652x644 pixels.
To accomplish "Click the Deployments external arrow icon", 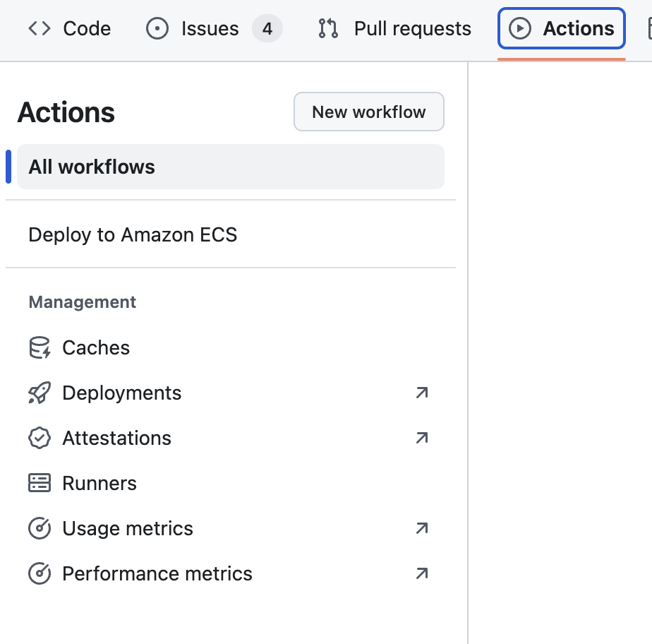I will (x=422, y=393).
